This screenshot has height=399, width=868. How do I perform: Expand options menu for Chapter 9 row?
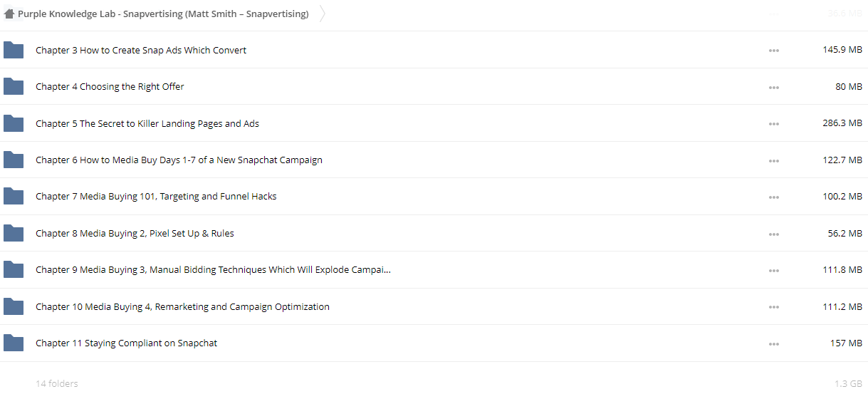[x=774, y=271]
